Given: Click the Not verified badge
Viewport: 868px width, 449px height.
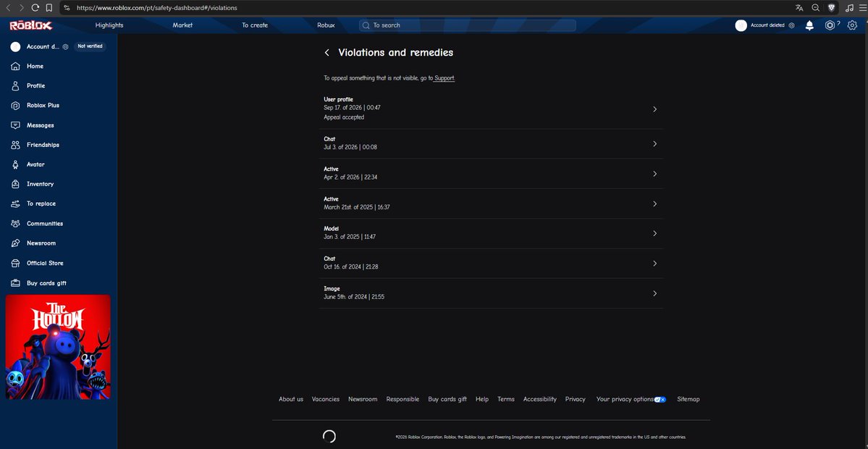Looking at the screenshot, I should coord(90,46).
